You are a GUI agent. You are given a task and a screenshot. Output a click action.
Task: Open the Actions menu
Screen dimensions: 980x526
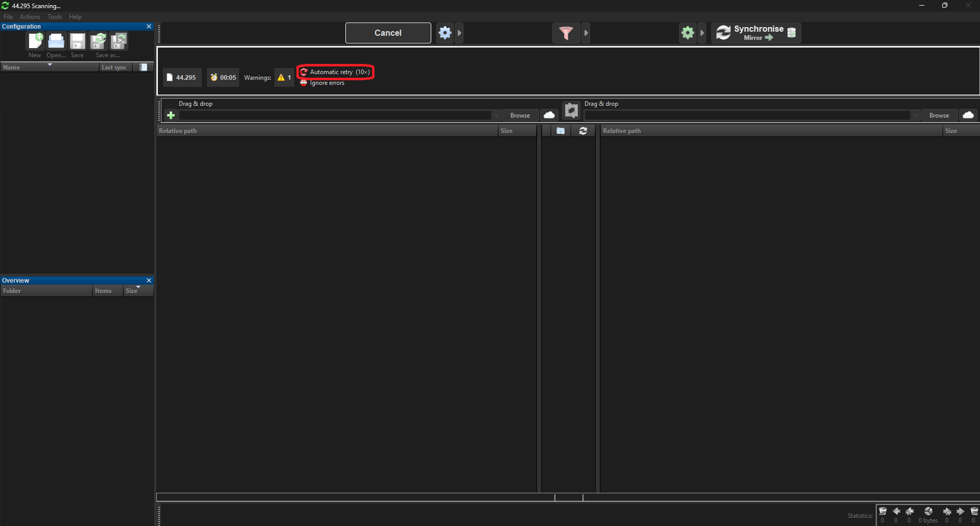pyautogui.click(x=30, y=17)
